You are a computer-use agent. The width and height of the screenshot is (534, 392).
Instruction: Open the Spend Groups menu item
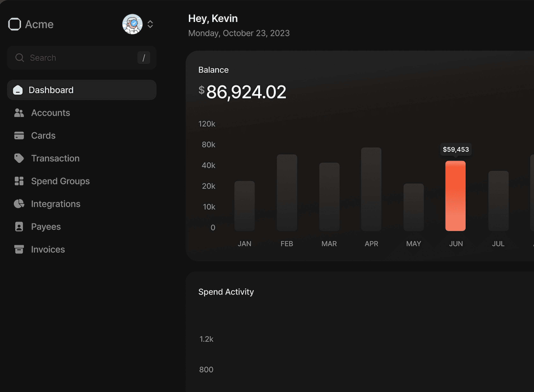[x=60, y=181]
